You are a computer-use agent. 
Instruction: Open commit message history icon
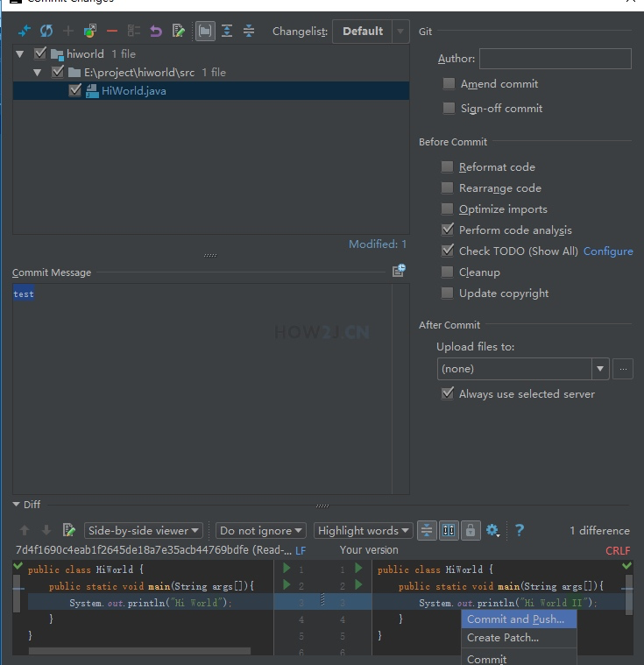[399, 270]
